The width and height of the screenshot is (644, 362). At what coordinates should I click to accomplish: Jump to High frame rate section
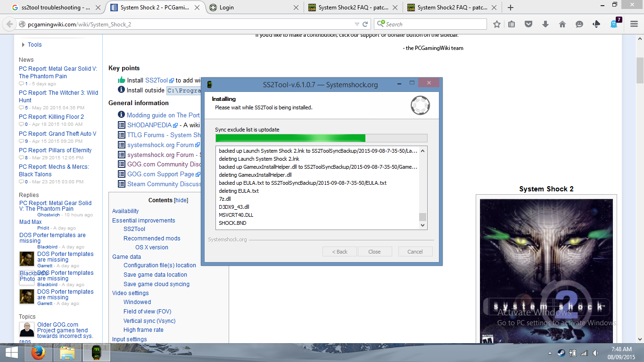click(x=143, y=330)
